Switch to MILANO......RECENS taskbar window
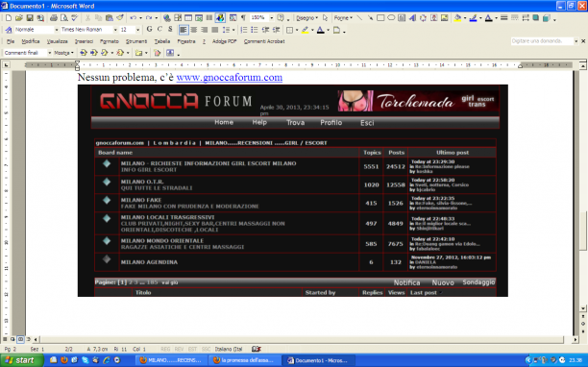 [x=171, y=360]
